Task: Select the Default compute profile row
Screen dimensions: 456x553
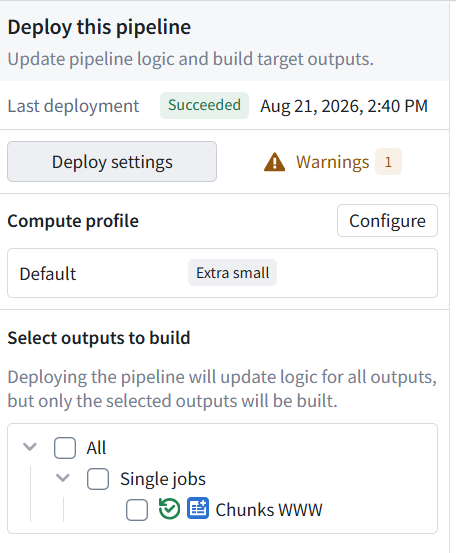Action: point(223,273)
